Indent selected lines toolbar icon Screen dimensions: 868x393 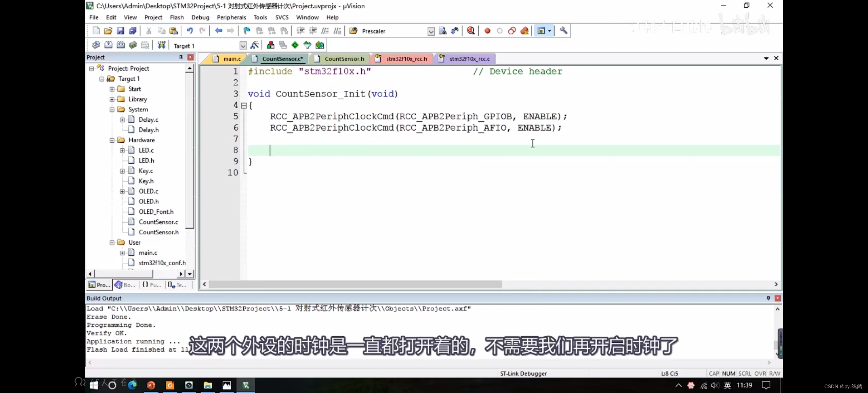click(300, 31)
